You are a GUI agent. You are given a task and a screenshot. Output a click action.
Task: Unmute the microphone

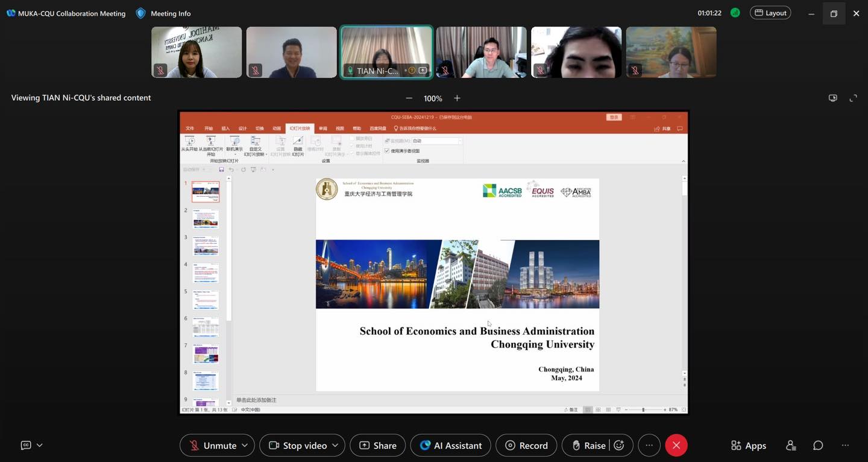click(x=213, y=446)
